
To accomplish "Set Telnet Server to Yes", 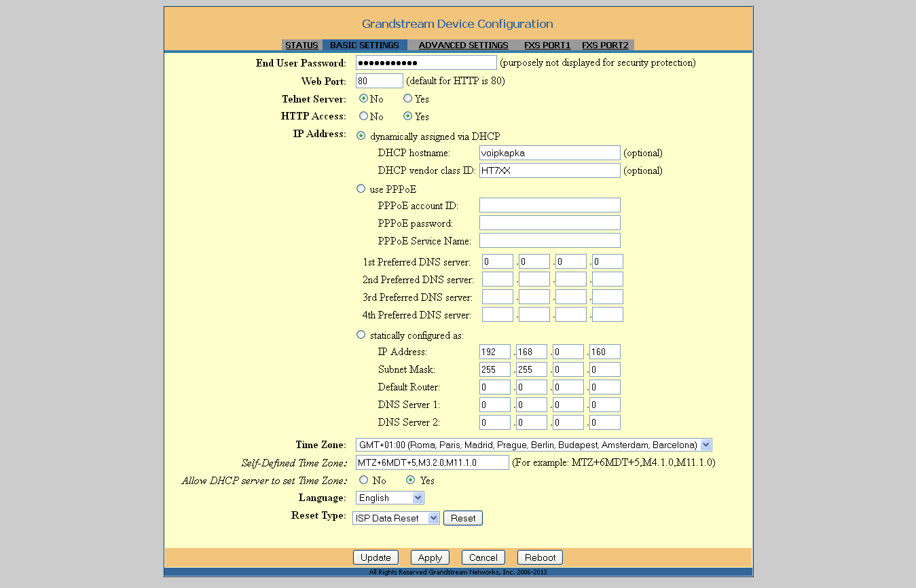I will click(x=408, y=98).
